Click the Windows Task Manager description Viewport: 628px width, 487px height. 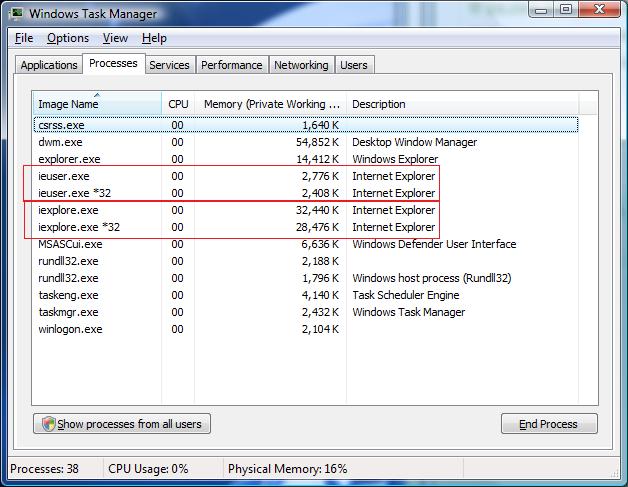click(x=409, y=312)
